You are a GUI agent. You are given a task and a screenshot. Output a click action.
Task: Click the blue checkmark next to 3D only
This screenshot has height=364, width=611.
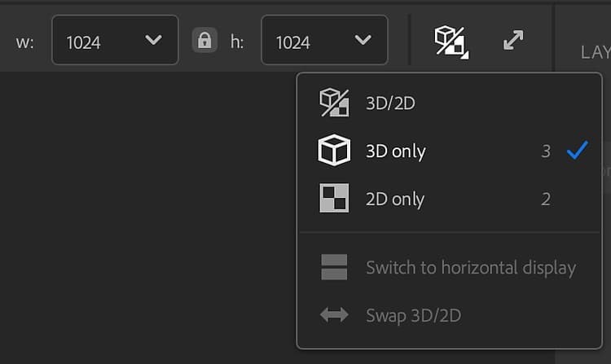[x=577, y=151]
